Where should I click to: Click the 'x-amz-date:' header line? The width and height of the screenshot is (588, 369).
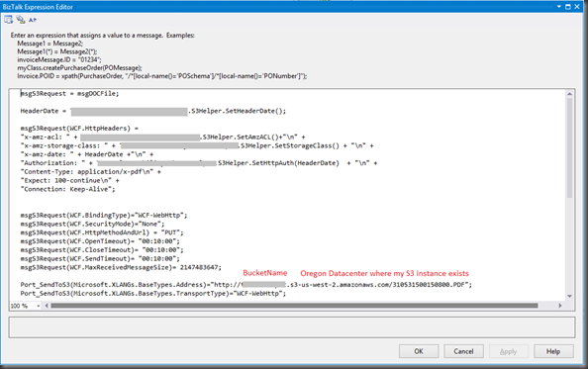point(87,154)
